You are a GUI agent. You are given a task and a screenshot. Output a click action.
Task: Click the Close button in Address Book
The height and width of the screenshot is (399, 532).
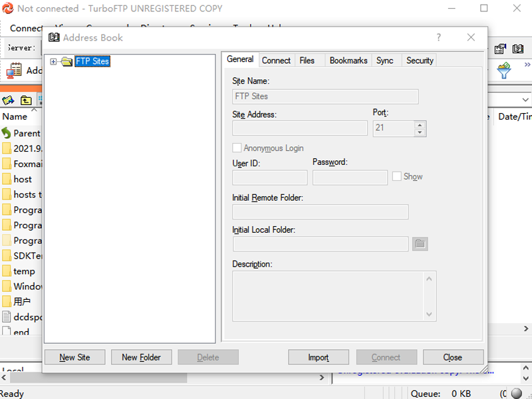tap(453, 357)
